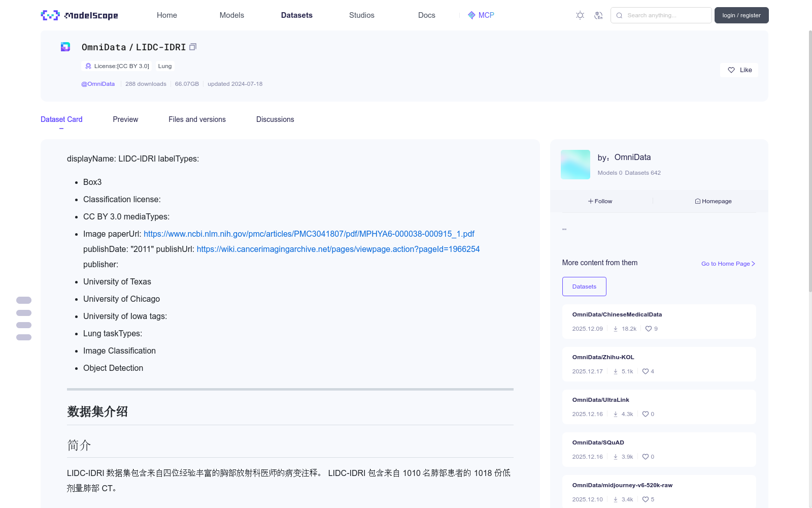The width and height of the screenshot is (812, 508).
Task: Click the OmniData gradient avatar thumbnail
Action: [576, 165]
